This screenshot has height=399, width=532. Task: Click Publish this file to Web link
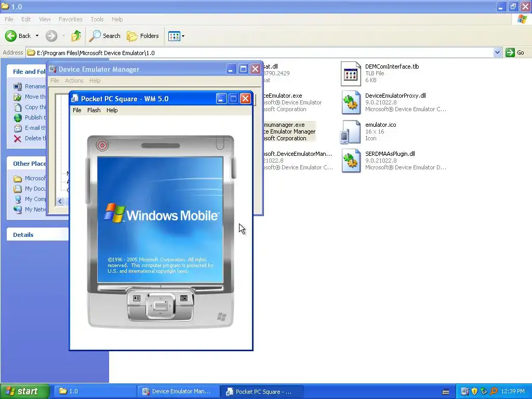coord(35,117)
